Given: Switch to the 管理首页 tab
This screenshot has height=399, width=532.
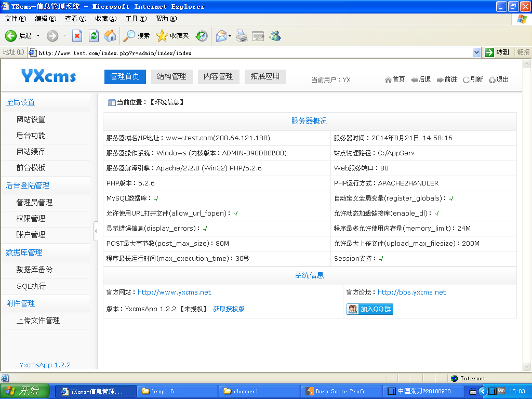Looking at the screenshot, I should point(125,77).
